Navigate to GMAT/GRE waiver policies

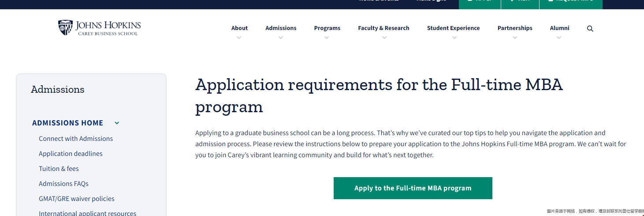(77, 199)
